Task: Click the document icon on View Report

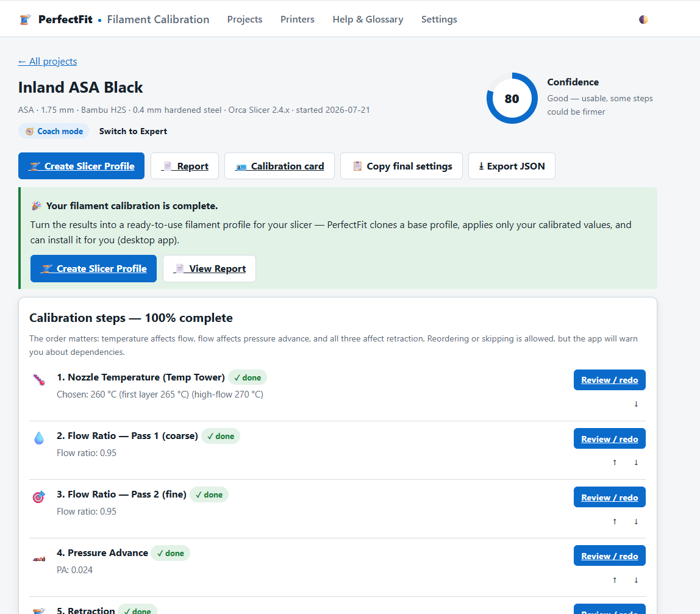Action: click(x=179, y=269)
